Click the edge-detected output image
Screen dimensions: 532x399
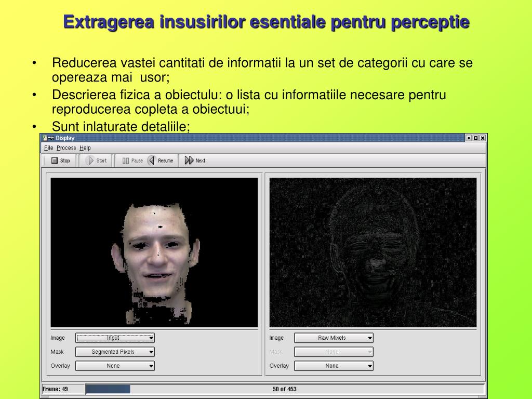pos(373,252)
